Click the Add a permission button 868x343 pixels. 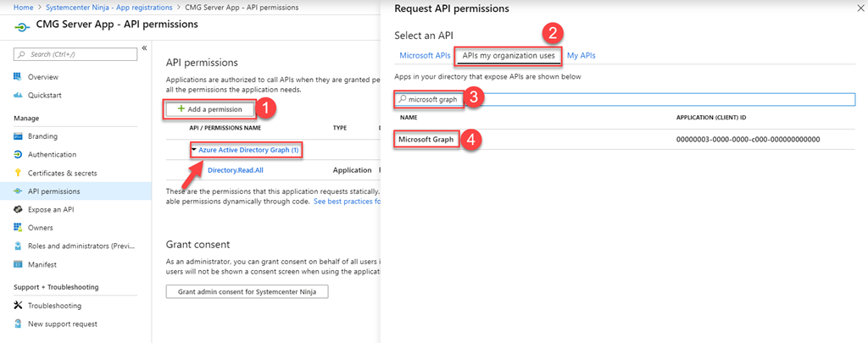coord(209,109)
